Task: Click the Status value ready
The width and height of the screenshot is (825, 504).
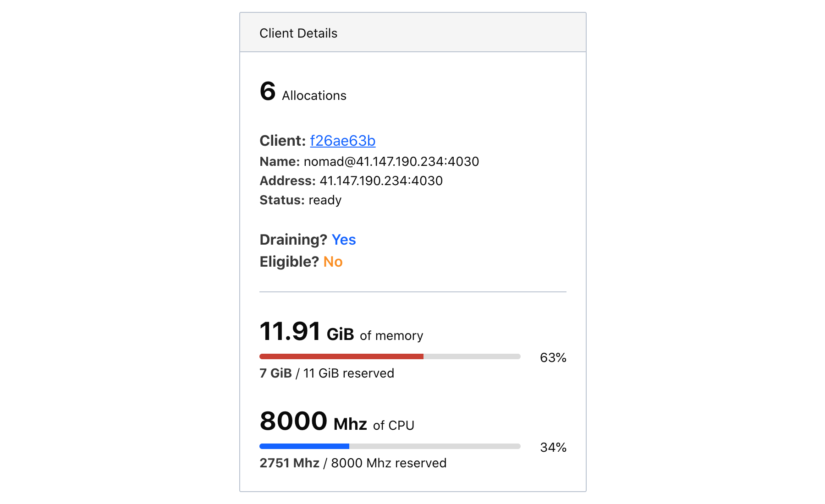Action: click(x=325, y=200)
